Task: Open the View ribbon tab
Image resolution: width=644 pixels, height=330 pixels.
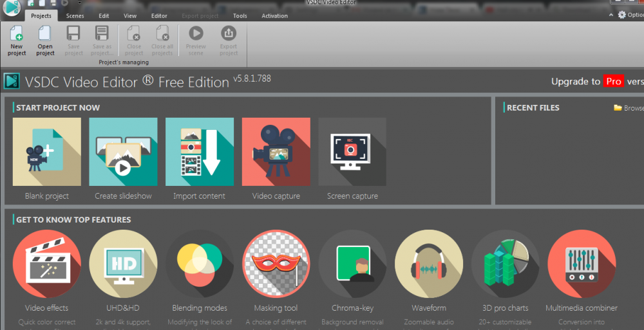Action: (130, 15)
